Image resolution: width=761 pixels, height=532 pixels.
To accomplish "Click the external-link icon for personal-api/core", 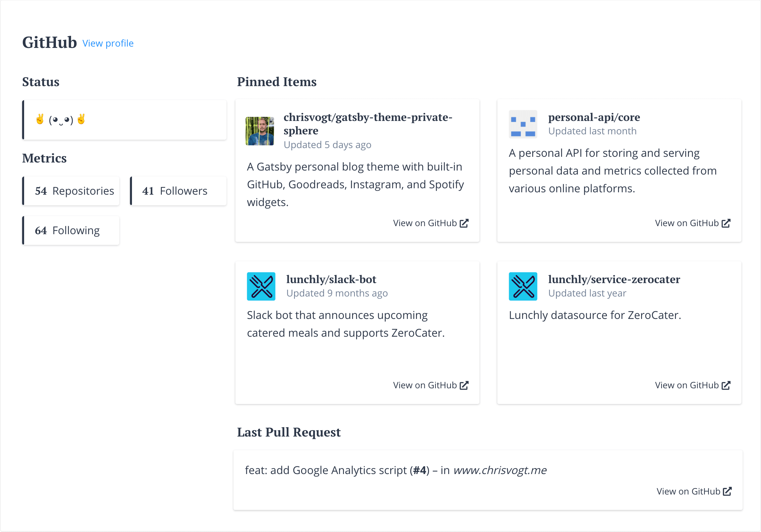I will tap(726, 223).
